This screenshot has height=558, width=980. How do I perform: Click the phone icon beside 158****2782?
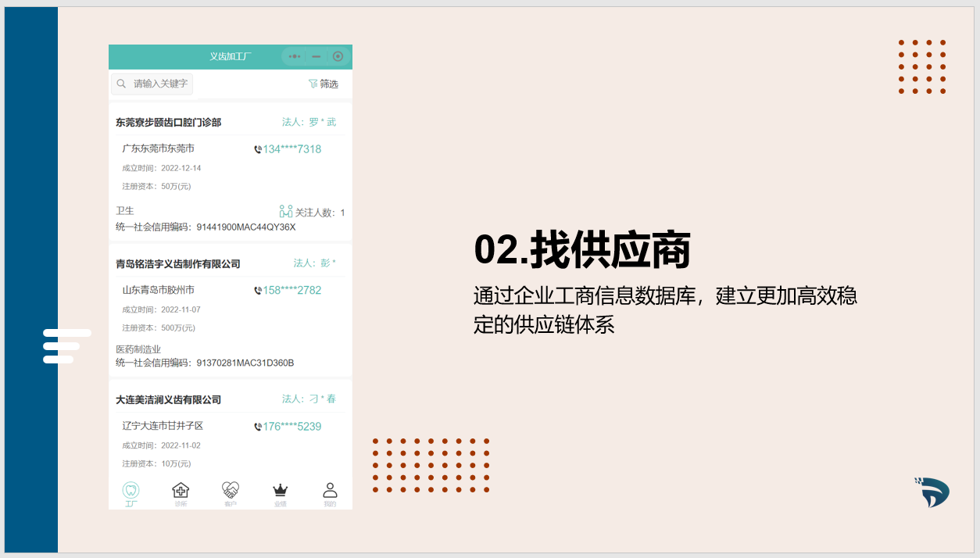click(258, 291)
